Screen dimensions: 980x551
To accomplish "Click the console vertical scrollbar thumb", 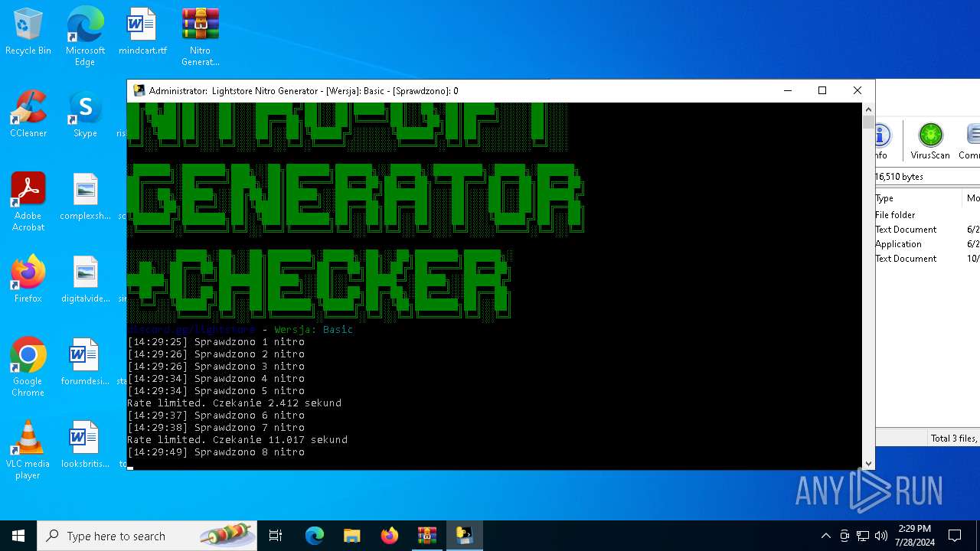I will point(868,122).
